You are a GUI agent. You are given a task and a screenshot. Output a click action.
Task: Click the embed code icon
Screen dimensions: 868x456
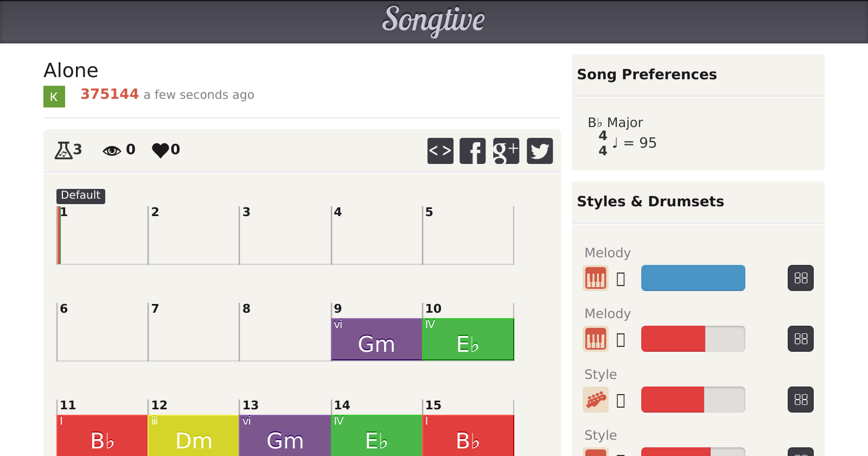click(x=440, y=151)
